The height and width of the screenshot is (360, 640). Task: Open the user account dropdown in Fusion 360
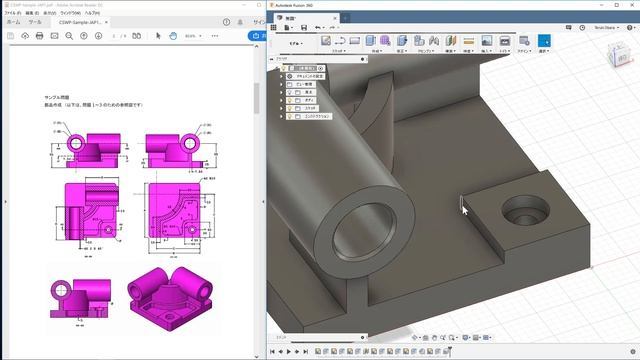(x=607, y=27)
